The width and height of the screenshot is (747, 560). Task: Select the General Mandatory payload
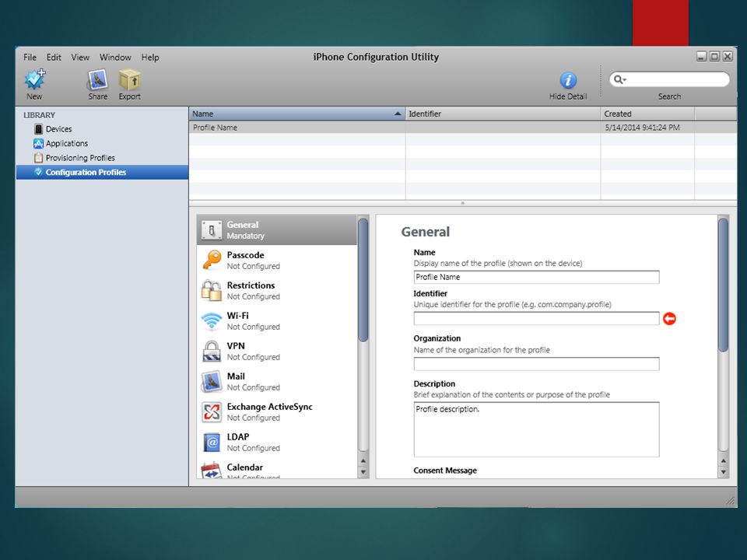tap(277, 230)
